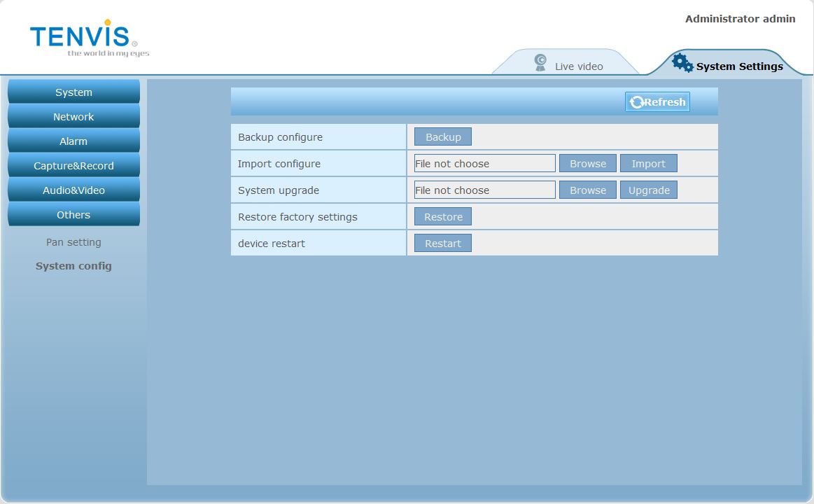Viewport: 814px width, 504px height.
Task: Click the System upgrade file field
Action: [x=484, y=190]
